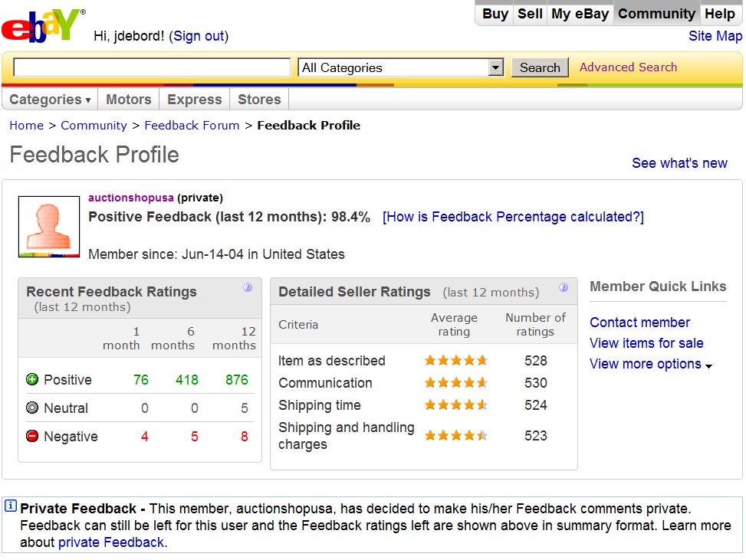Open the Express section

click(195, 100)
